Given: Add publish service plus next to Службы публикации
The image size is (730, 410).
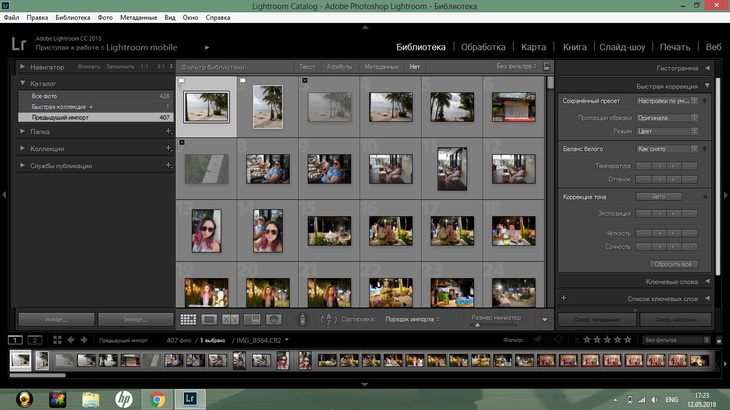Looking at the screenshot, I should pyautogui.click(x=169, y=165).
